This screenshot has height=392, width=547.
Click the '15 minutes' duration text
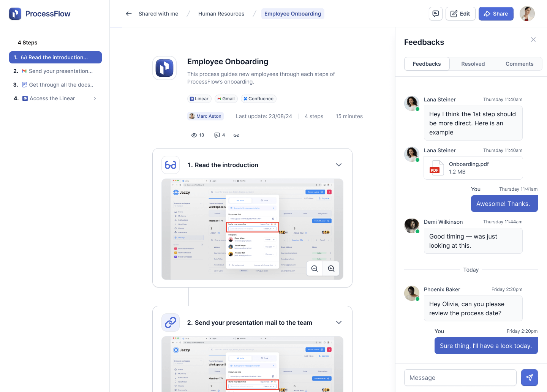coord(349,116)
